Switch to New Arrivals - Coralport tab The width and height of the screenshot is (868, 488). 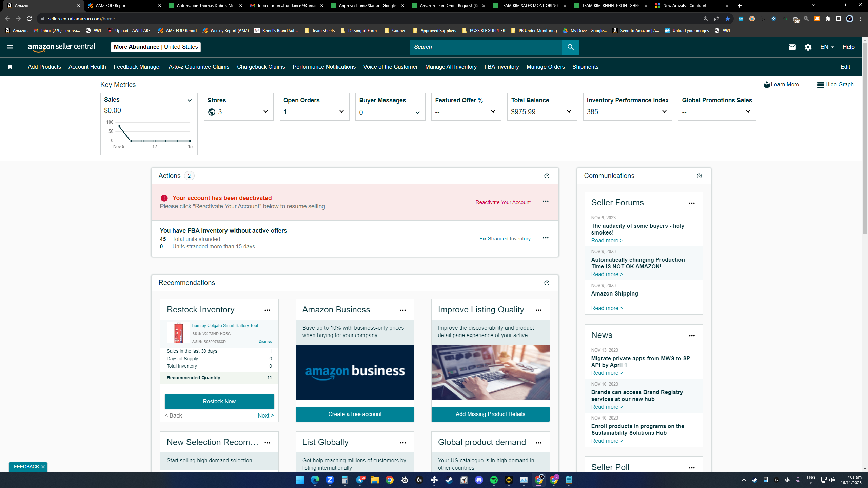(692, 6)
